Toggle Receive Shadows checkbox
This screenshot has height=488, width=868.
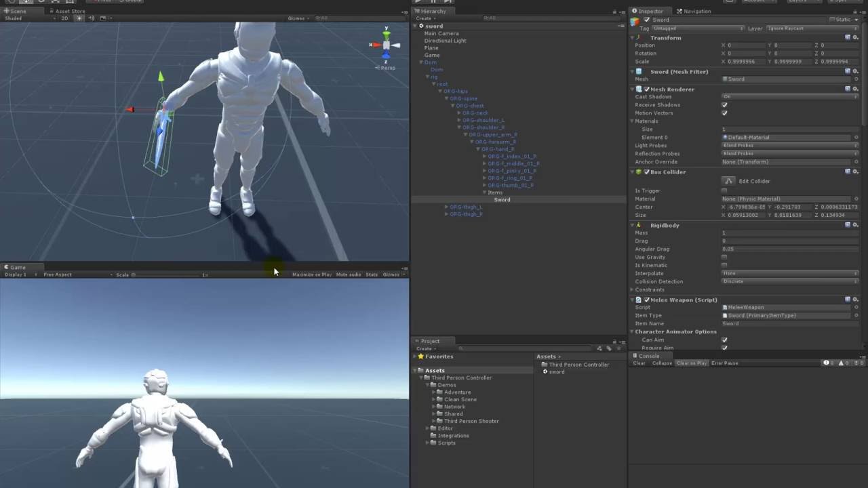click(724, 105)
